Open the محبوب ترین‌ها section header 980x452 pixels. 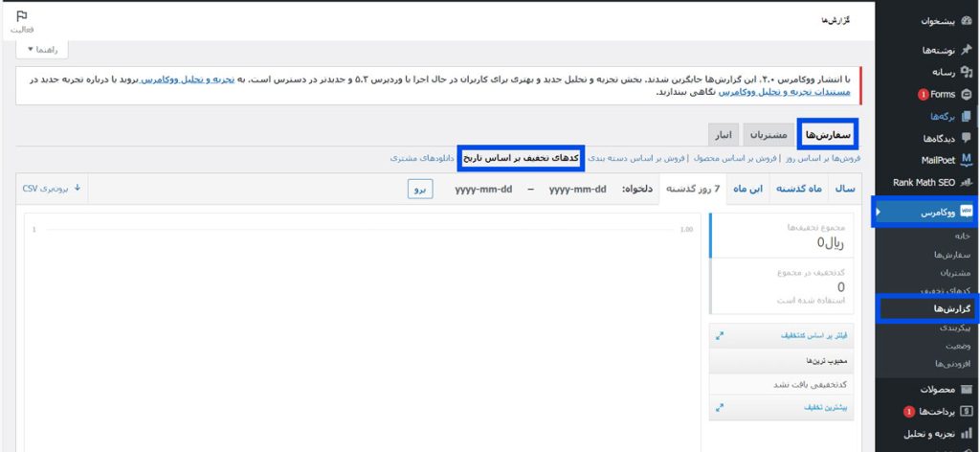pos(781,361)
